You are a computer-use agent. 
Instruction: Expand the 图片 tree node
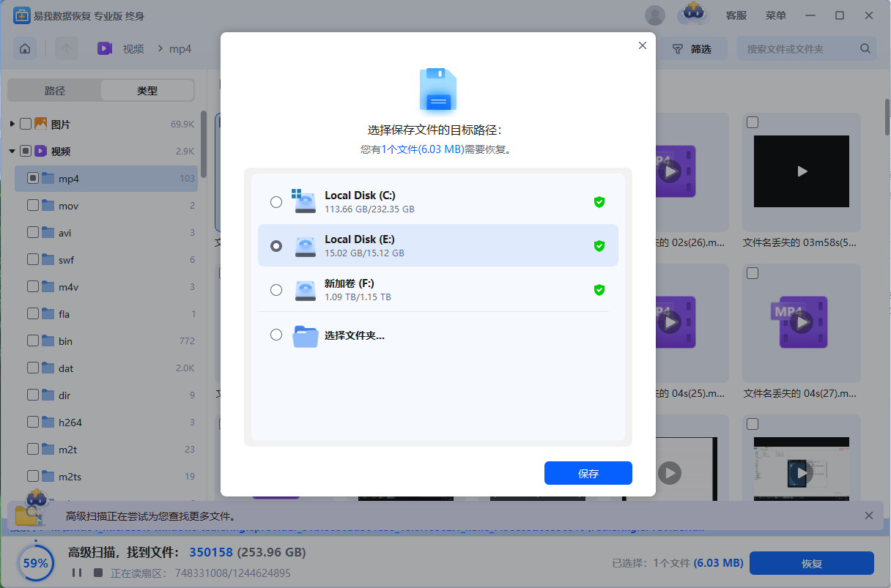(12, 124)
